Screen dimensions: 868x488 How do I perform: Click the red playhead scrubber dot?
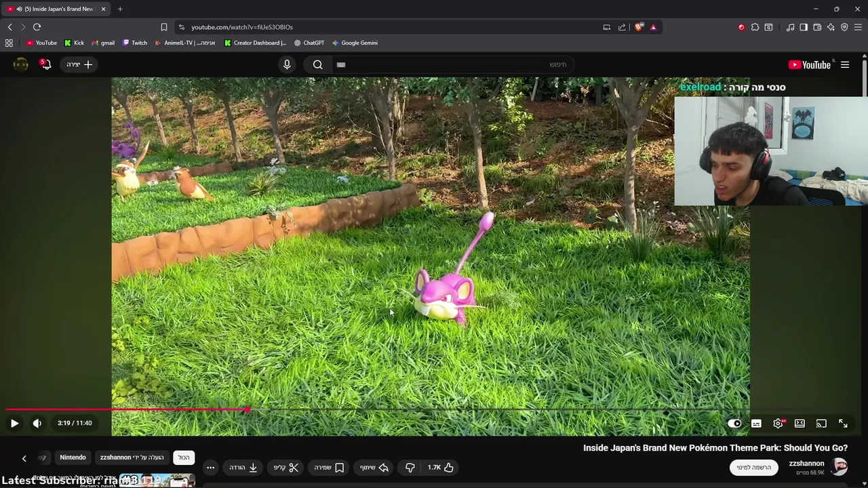tap(248, 409)
